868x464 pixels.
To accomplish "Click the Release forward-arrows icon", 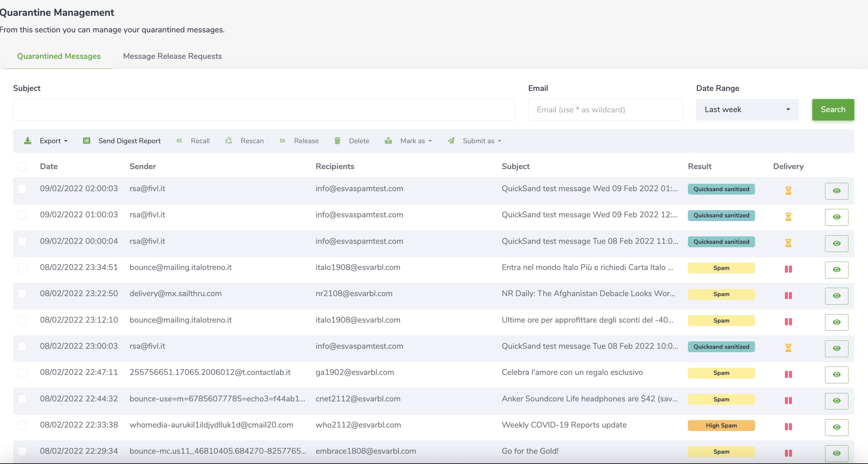I will (282, 141).
